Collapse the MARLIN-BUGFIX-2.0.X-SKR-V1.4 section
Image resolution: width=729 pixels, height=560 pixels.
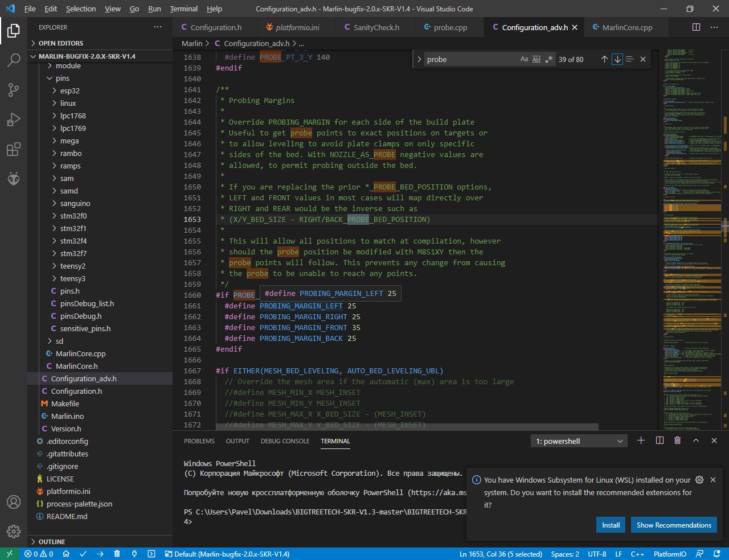100,56
